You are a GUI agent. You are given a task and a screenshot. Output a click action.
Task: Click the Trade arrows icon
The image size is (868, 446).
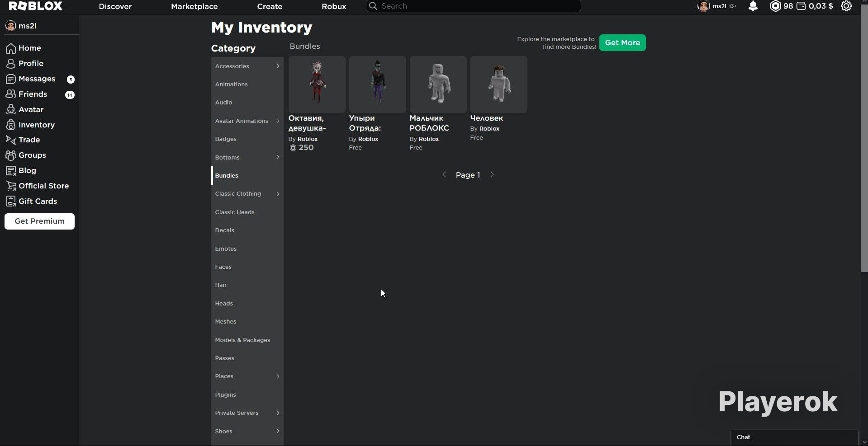pos(11,140)
